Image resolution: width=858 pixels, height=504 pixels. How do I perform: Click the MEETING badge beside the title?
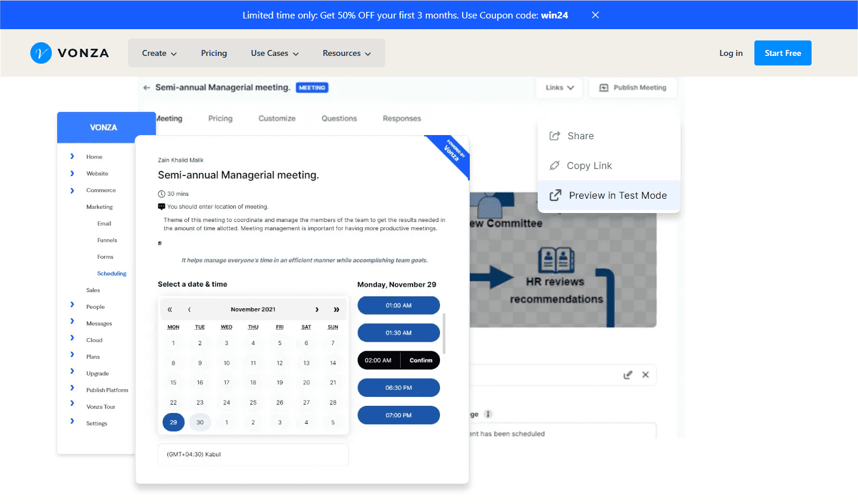tap(312, 87)
